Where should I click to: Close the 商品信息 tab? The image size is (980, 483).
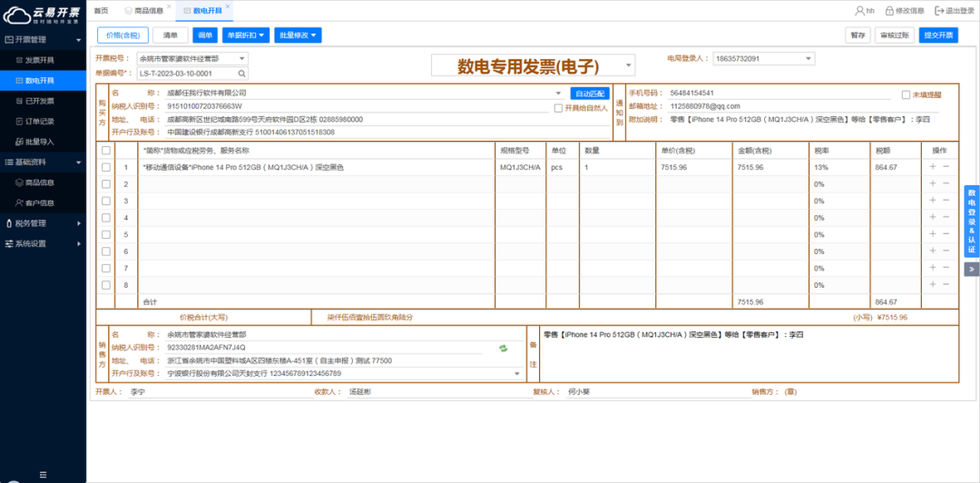pos(170,6)
